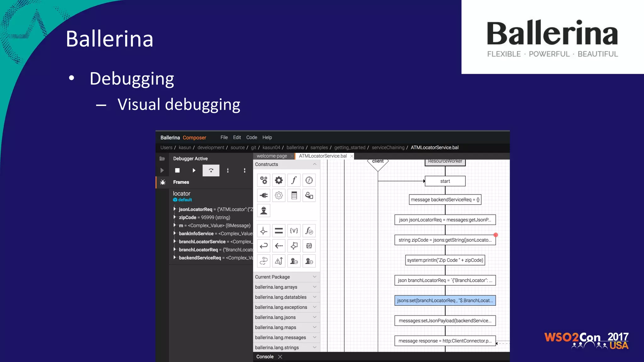Open the Code menu
The height and width of the screenshot is (362, 644).
coord(252,137)
